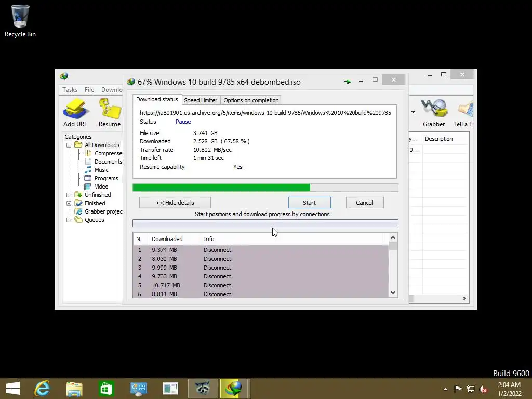Select connection row 3 with 9.999 MB
Image resolution: width=532 pixels, height=399 pixels.
[x=261, y=268]
